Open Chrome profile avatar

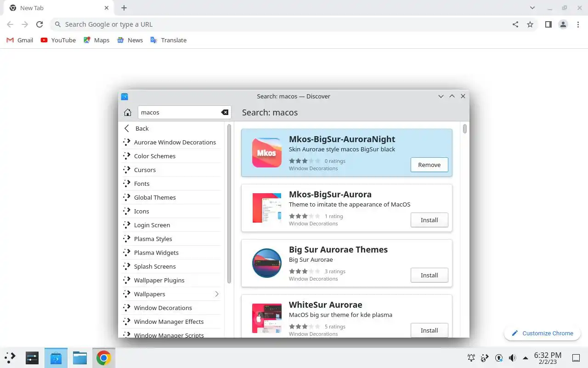tap(563, 24)
